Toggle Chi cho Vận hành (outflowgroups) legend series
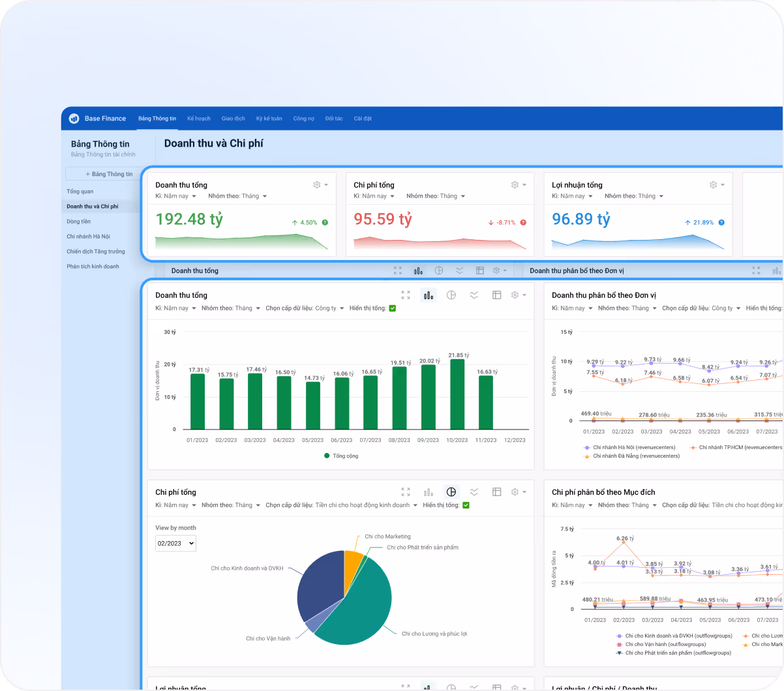This screenshot has height=691, width=784. pyautogui.click(x=660, y=644)
